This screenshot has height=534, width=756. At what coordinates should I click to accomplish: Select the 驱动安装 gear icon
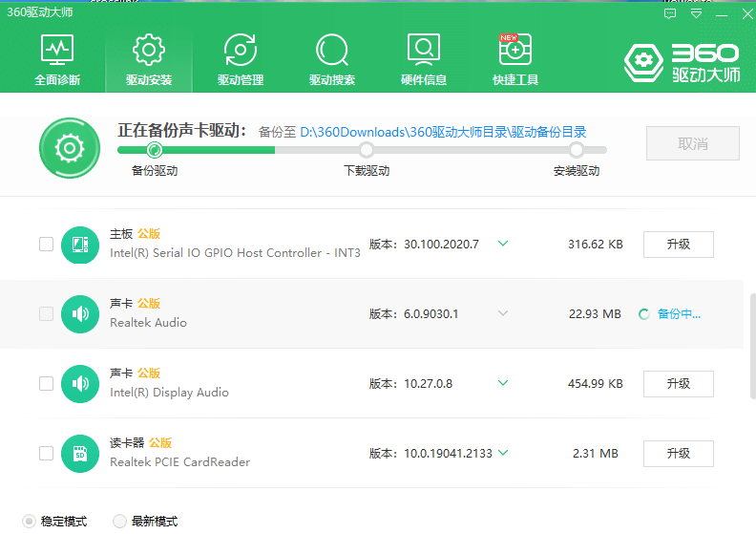click(149, 50)
